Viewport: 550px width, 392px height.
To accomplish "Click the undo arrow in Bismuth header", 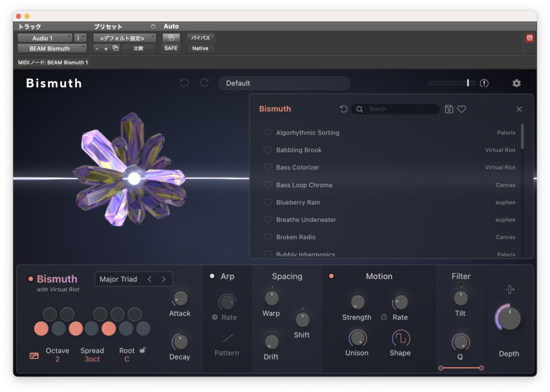I will pyautogui.click(x=184, y=83).
